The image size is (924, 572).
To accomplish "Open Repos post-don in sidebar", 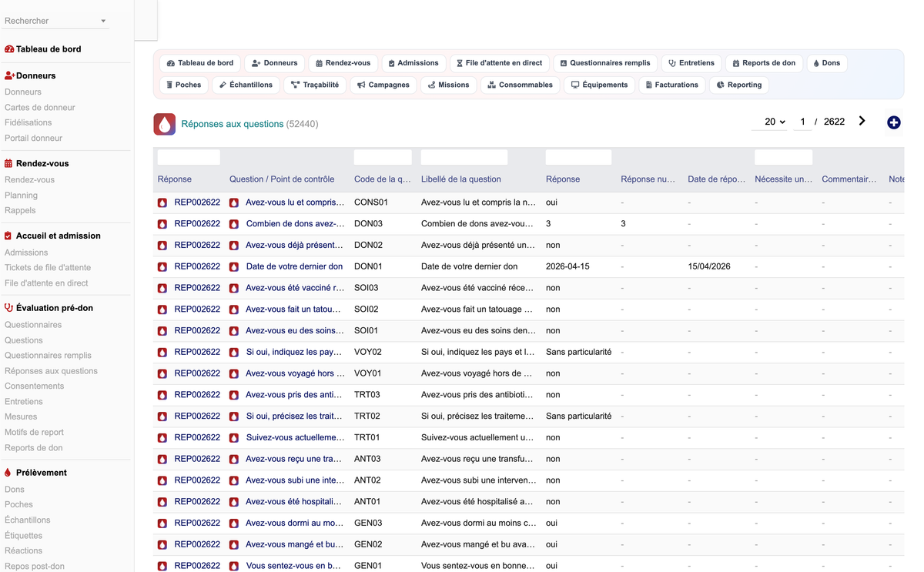I will tap(35, 567).
